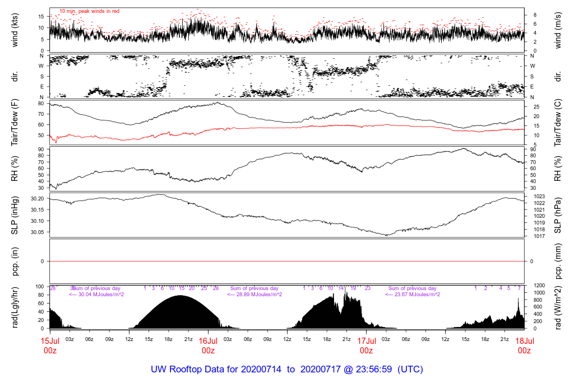
Task: Click the '10 min. peak winds in red' legend
Action: point(89,11)
